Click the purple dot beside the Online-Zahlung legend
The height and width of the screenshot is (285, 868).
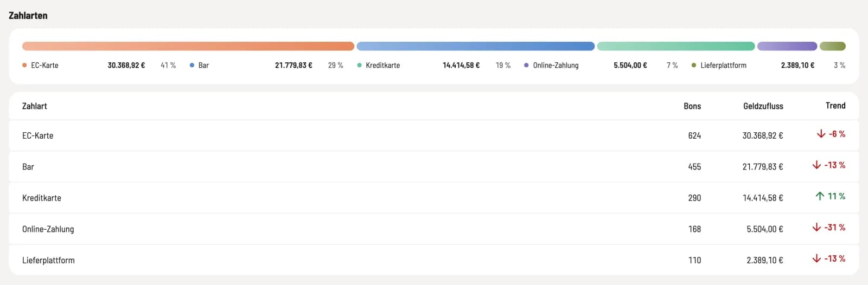click(526, 65)
